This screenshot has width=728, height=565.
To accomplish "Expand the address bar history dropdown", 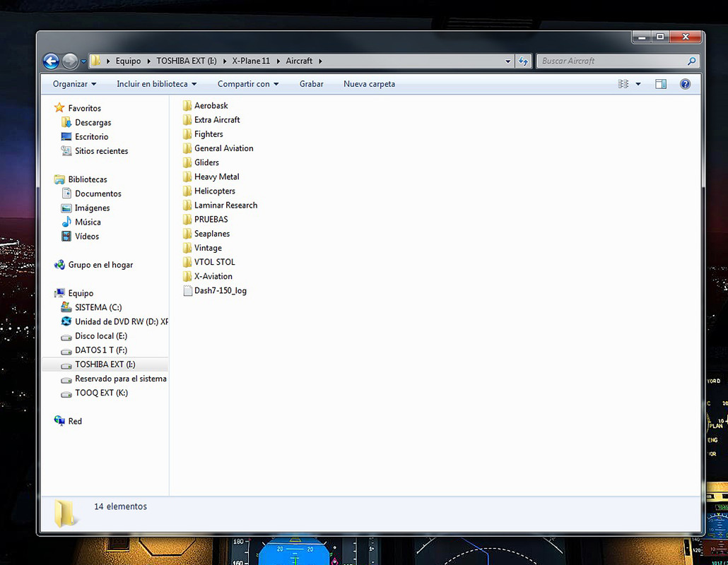I will point(508,61).
